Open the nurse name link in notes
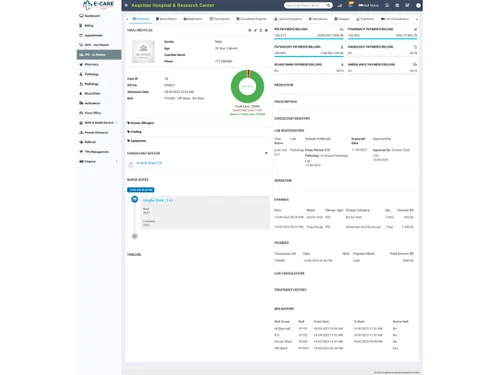 point(158,200)
